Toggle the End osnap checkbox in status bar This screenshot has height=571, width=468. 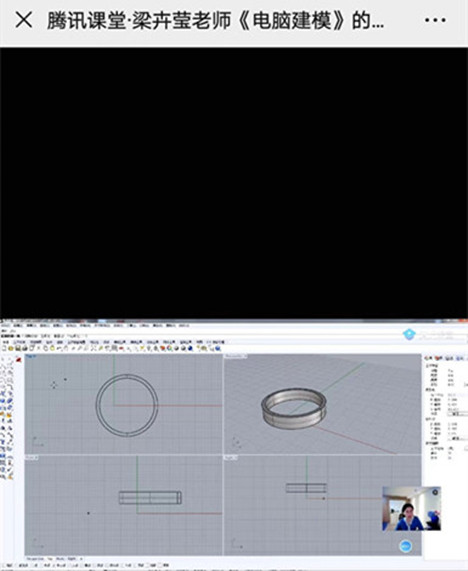[8, 565]
